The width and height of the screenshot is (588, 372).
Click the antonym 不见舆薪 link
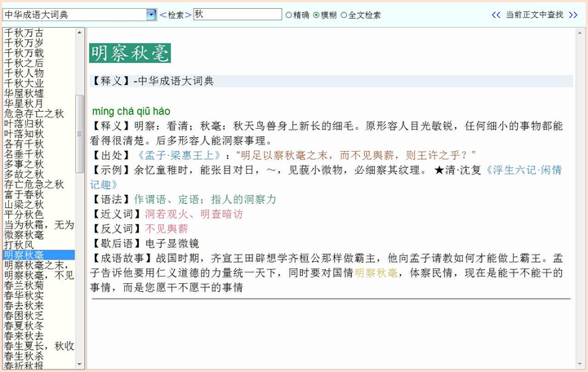click(x=167, y=228)
